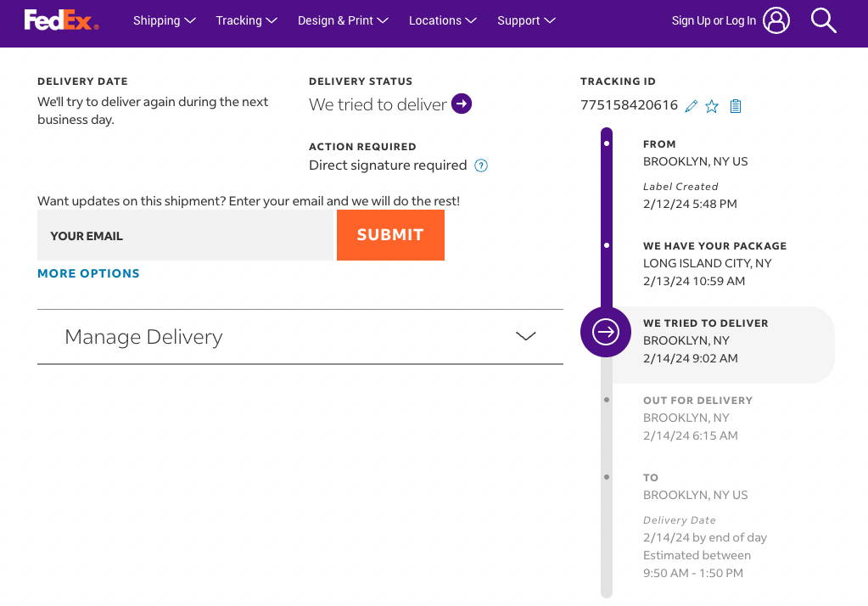The width and height of the screenshot is (868, 606).
Task: Click the SUBMIT button
Action: tap(390, 235)
